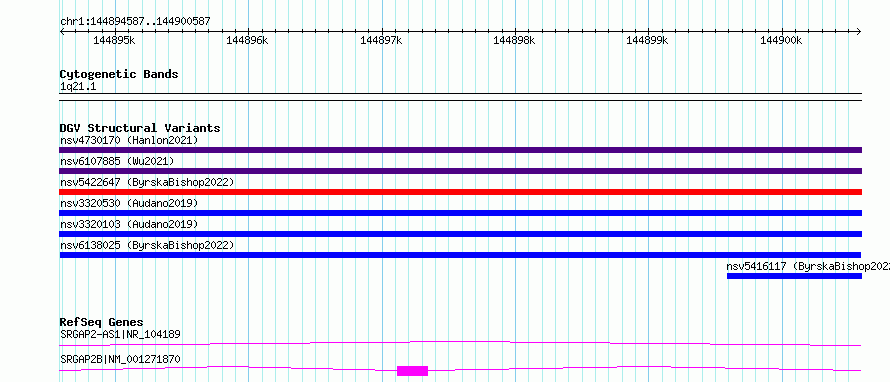The height and width of the screenshot is (382, 890).
Task: Open the nsv3320103 (Audano2019) variant label
Action: coord(129,224)
